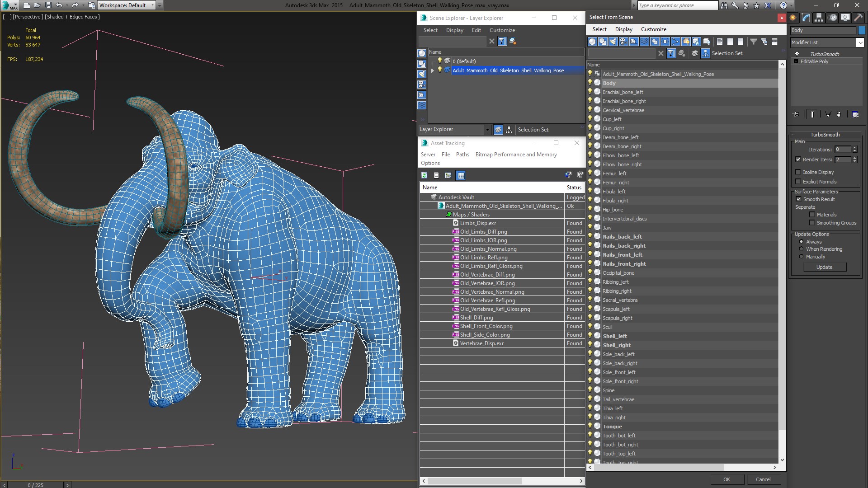Open the Create command panel tab
The height and width of the screenshot is (488, 868).
tap(793, 18)
